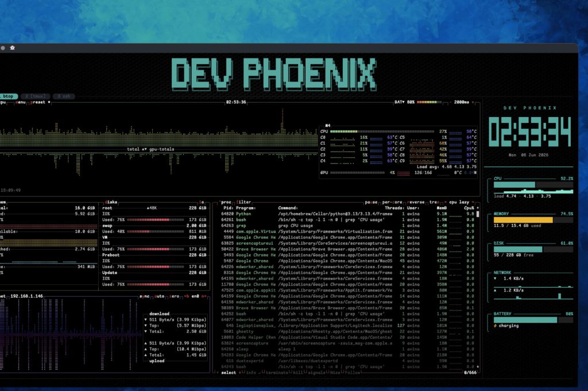Toggle auto scaling in the net panel
588x391 pixels.
(160, 296)
